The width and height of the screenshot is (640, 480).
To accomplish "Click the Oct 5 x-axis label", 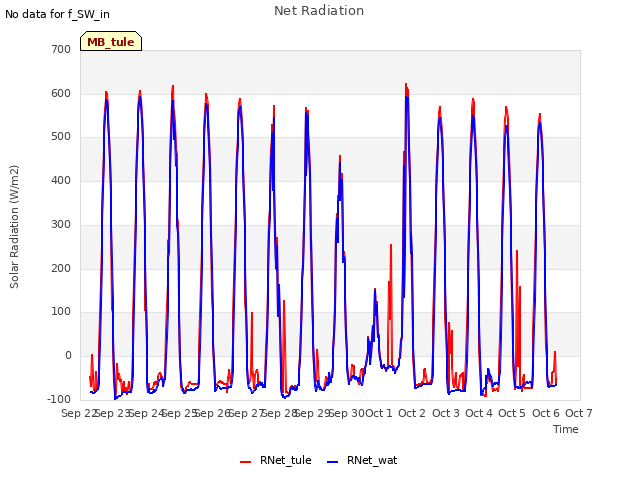I will 512,413.
